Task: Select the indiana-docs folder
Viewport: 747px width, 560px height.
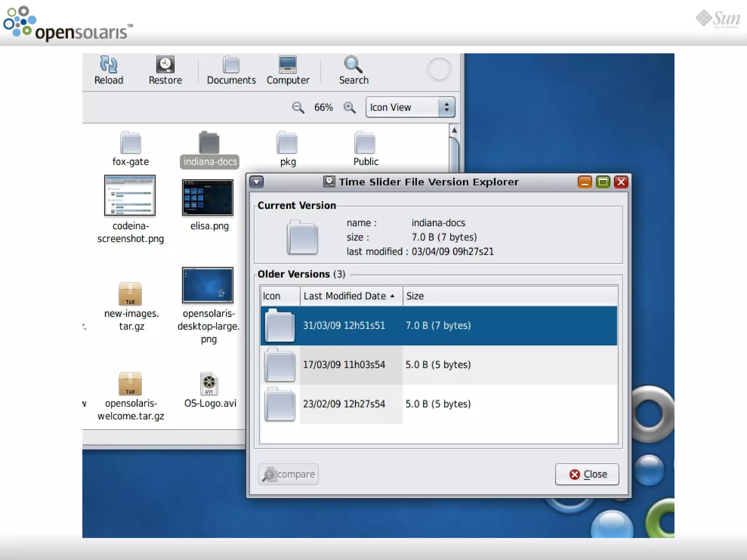Action: [209, 142]
